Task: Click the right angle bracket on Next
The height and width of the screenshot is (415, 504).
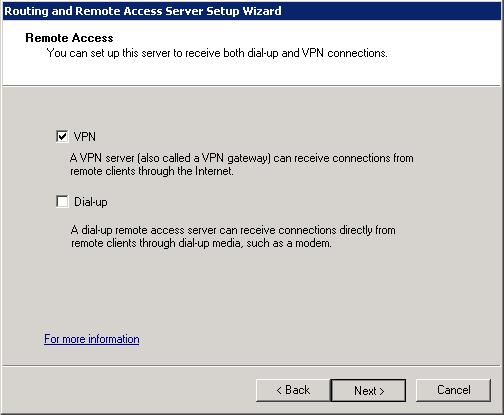Action: pos(382,391)
